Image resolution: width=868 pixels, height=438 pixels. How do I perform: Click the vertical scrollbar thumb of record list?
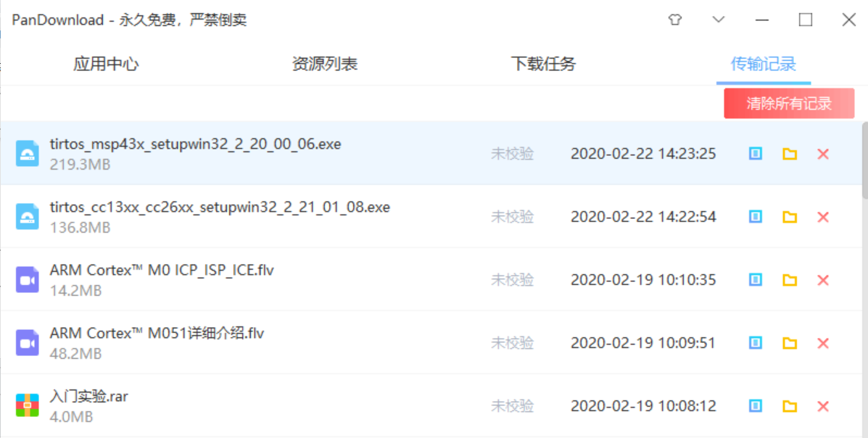coord(865,160)
